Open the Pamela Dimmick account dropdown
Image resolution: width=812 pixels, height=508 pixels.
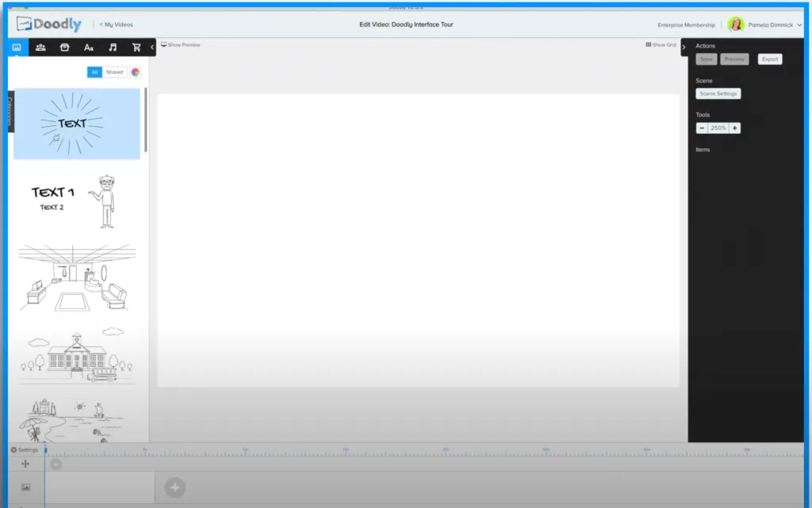(x=775, y=25)
